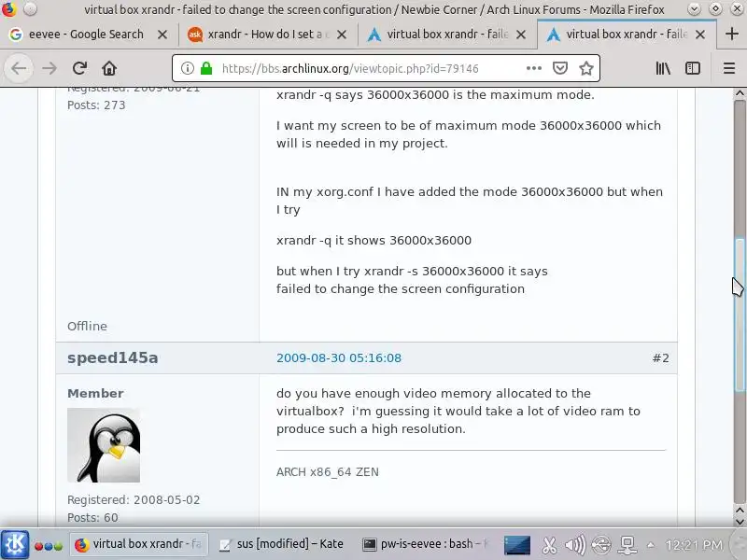Click the Member rank label
Screen dimensions: 747x560
coord(95,393)
